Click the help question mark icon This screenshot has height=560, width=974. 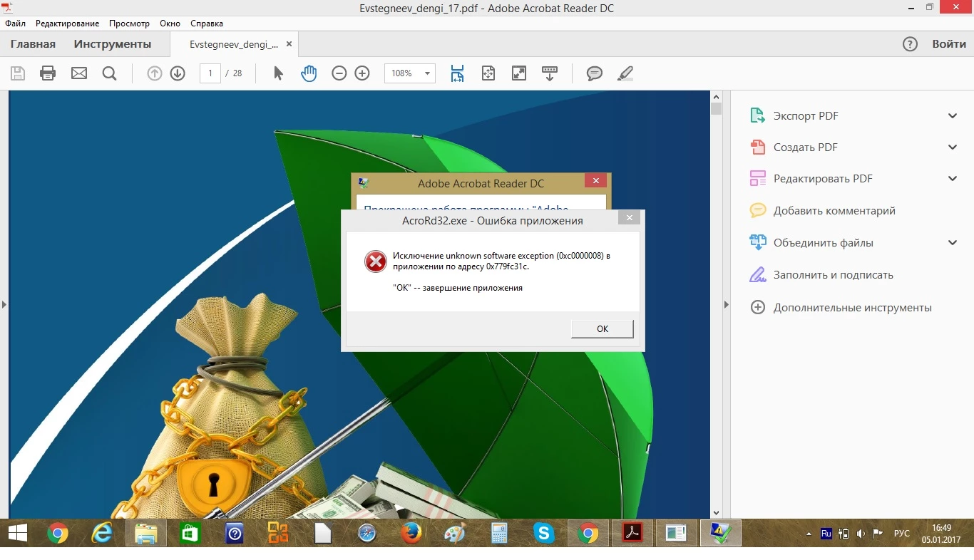click(x=910, y=44)
